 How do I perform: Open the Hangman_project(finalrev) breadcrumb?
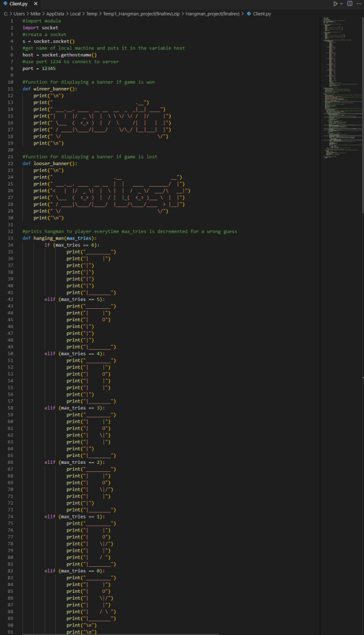point(212,14)
